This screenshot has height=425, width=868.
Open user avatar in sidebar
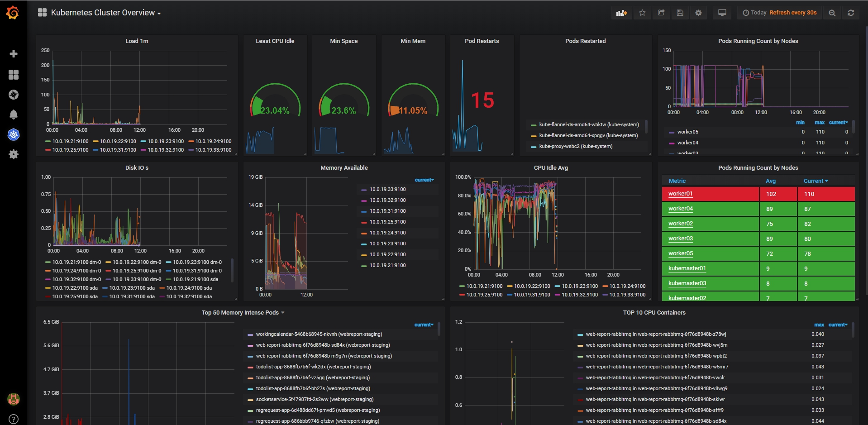click(14, 399)
